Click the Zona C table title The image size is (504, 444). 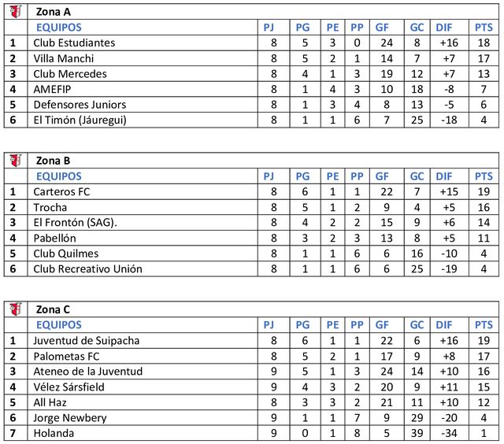pos(53,309)
